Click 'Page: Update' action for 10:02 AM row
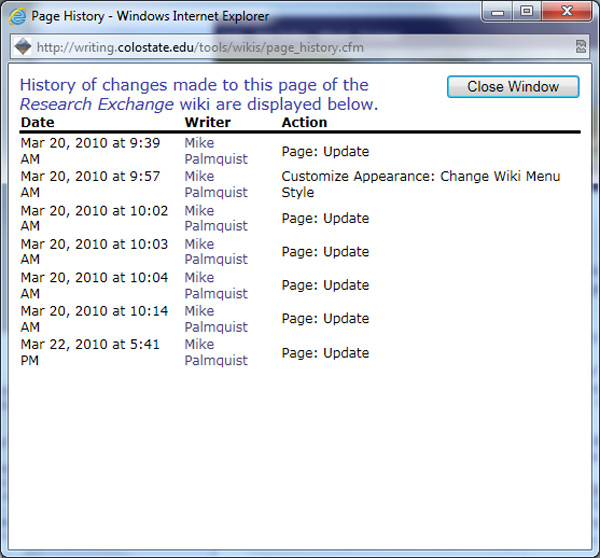This screenshot has width=600, height=558. click(x=325, y=218)
